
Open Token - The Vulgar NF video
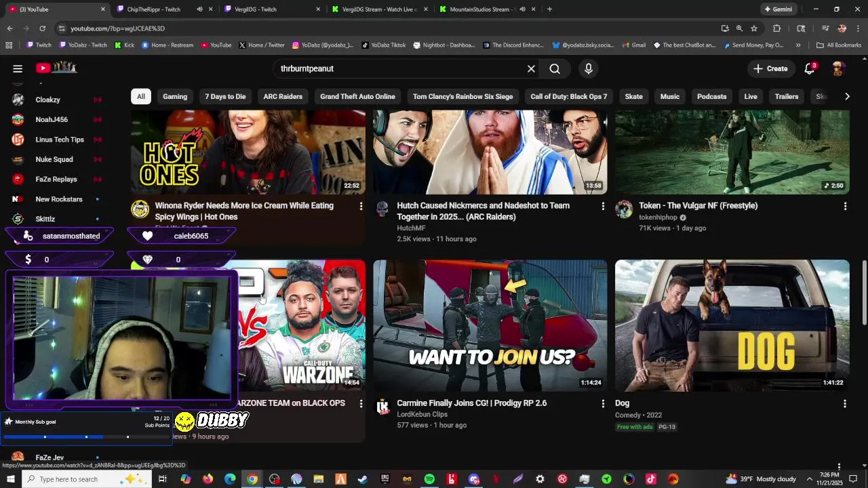698,205
